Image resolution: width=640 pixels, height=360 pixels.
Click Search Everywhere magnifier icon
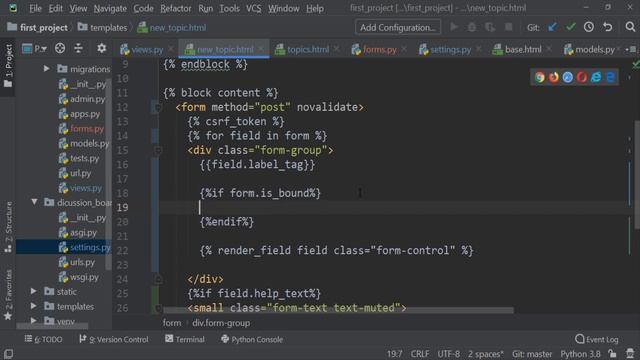click(x=630, y=27)
